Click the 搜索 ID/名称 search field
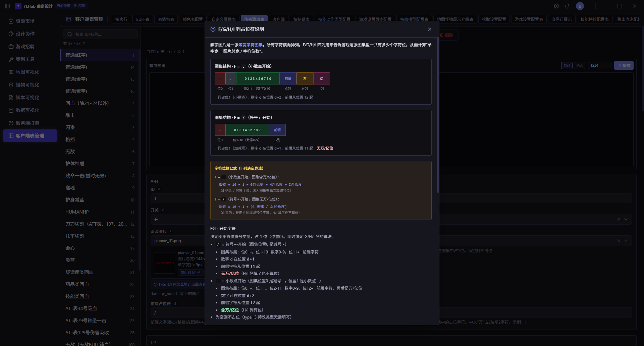The height and width of the screenshot is (346, 644). (x=101, y=34)
